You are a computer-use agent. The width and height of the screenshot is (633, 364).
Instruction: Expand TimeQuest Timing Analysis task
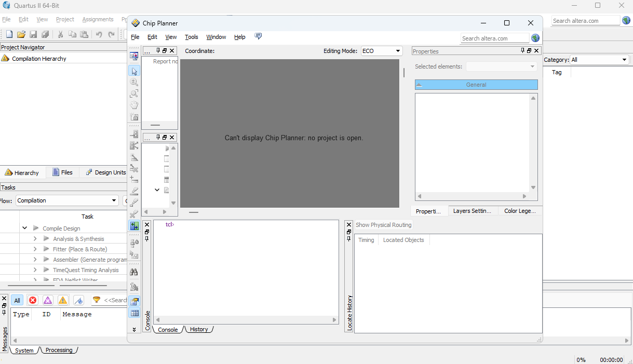click(35, 270)
